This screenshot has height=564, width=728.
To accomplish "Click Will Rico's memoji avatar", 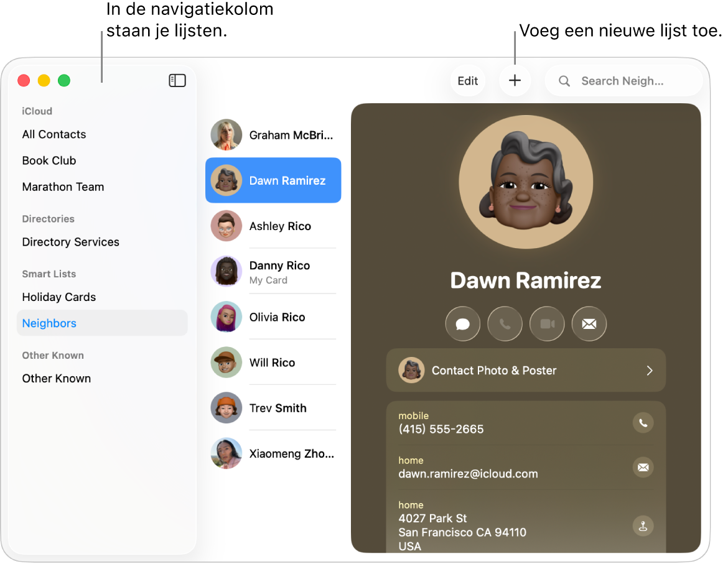I will pos(226,363).
